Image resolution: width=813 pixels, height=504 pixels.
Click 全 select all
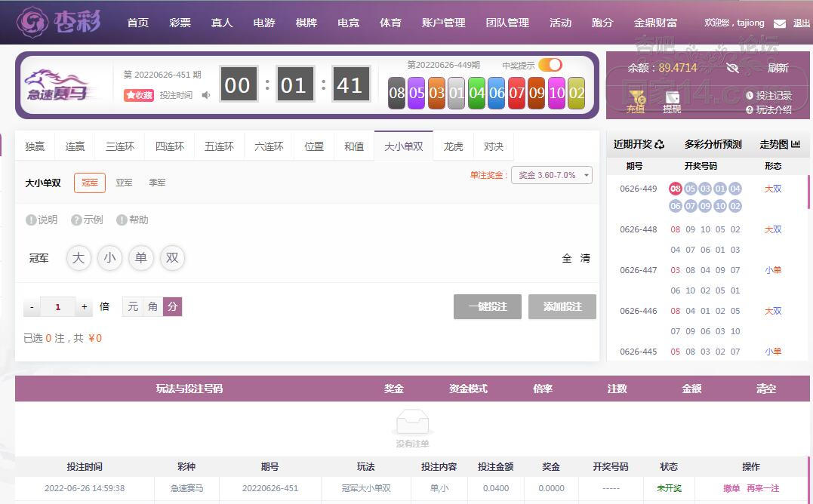(567, 258)
